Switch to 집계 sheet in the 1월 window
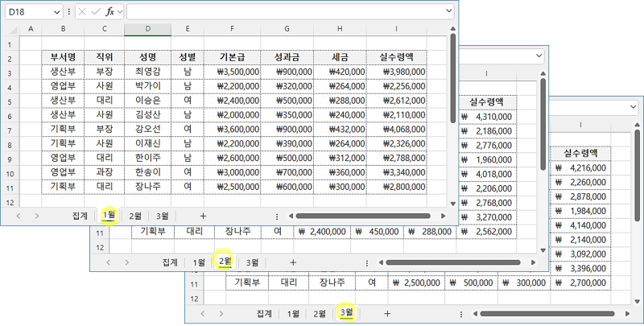The image size is (644, 326). 80,216
